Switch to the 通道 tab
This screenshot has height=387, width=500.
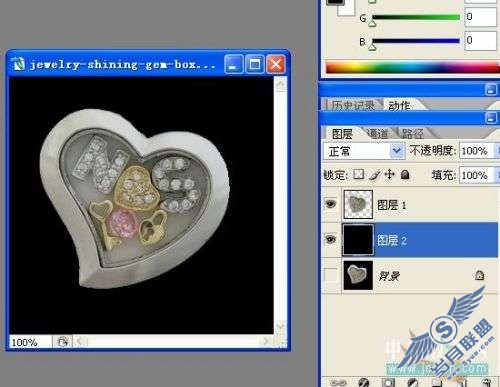pos(377,134)
